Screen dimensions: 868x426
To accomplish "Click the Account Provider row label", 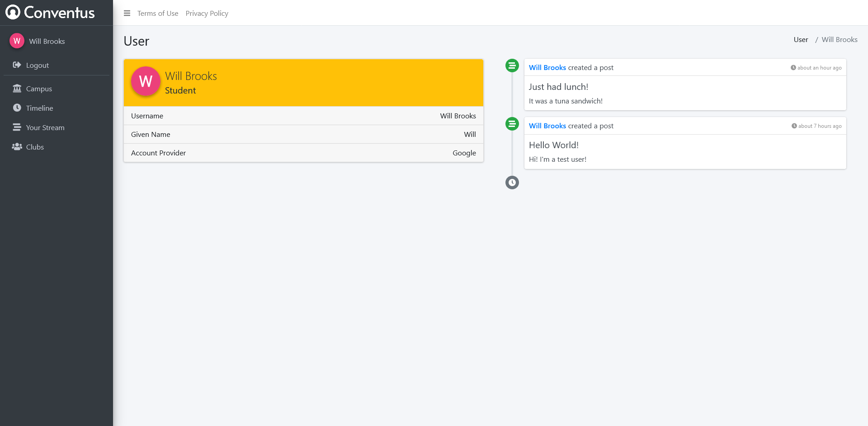I will 158,153.
